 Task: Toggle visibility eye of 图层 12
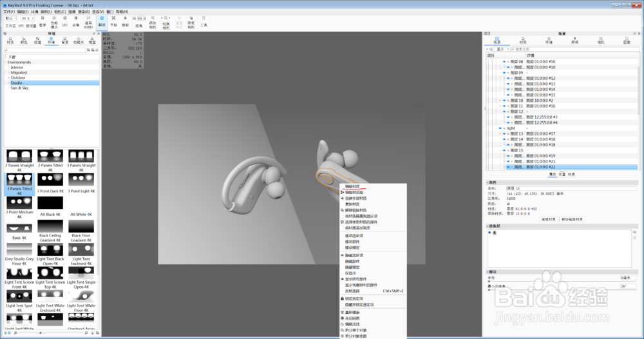[x=504, y=111]
